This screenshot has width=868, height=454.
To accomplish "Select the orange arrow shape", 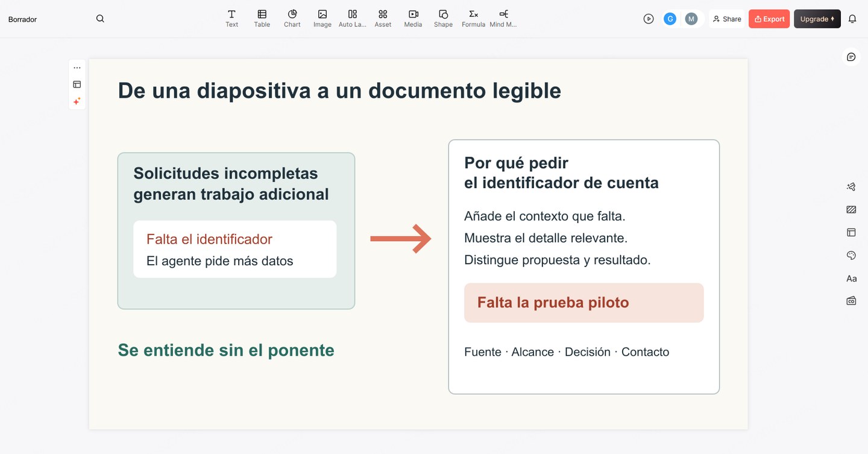I will click(x=401, y=239).
